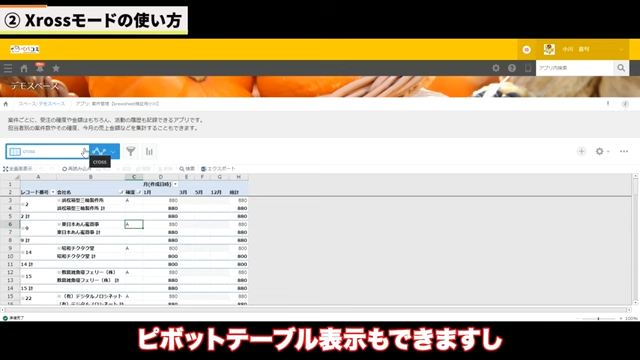Click the graph line icon in blue view button
Screen dimensions: 640x360
pos(99,151)
